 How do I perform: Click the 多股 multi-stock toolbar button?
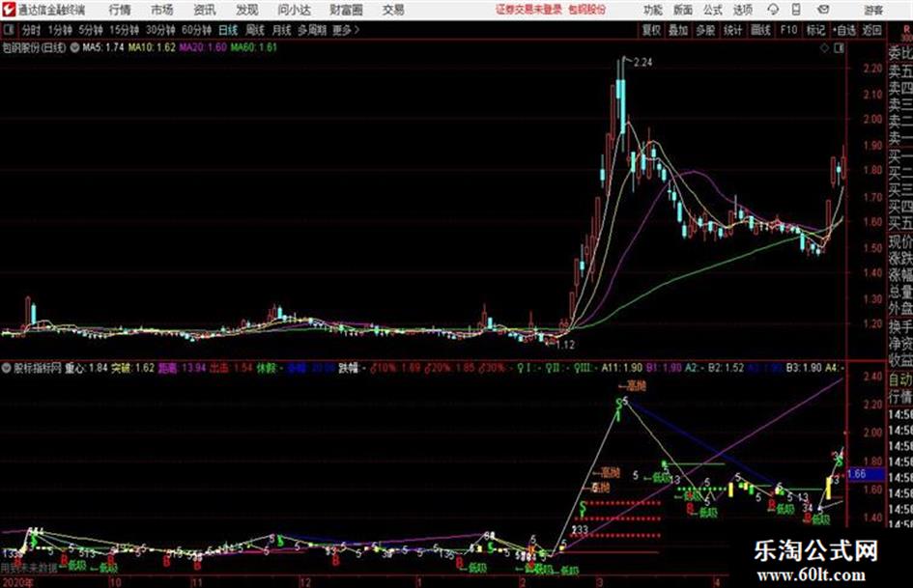click(705, 30)
